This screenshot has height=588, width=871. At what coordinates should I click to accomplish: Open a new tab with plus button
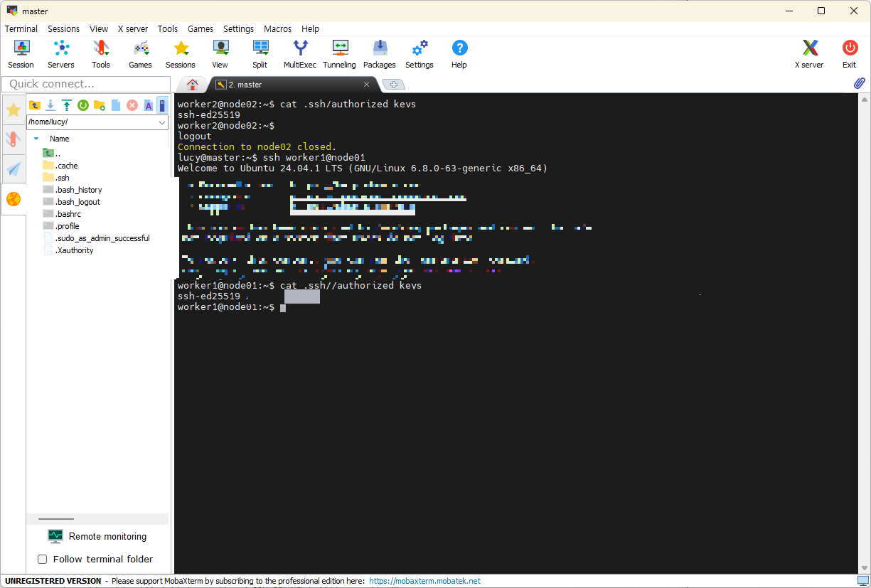coord(393,85)
